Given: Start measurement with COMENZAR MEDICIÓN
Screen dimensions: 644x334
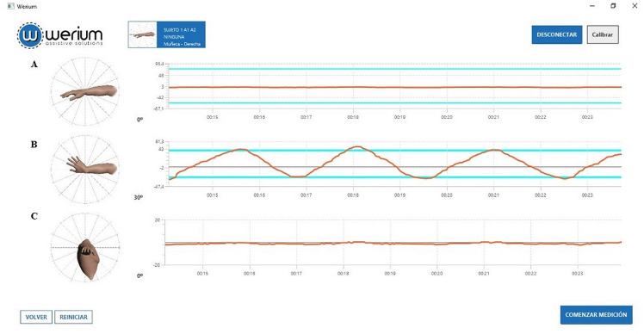Looking at the screenshot, I should [596, 315].
